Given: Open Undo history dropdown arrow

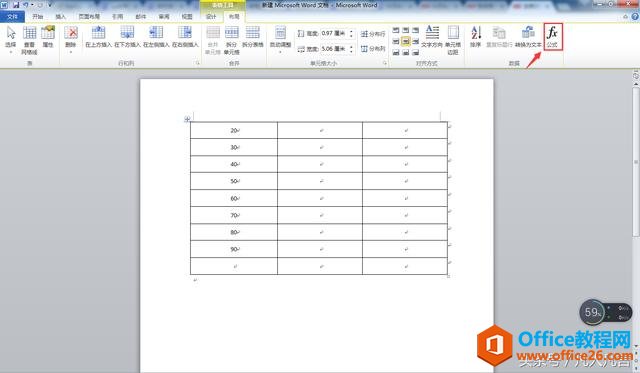Looking at the screenshot, I should click(32, 5).
